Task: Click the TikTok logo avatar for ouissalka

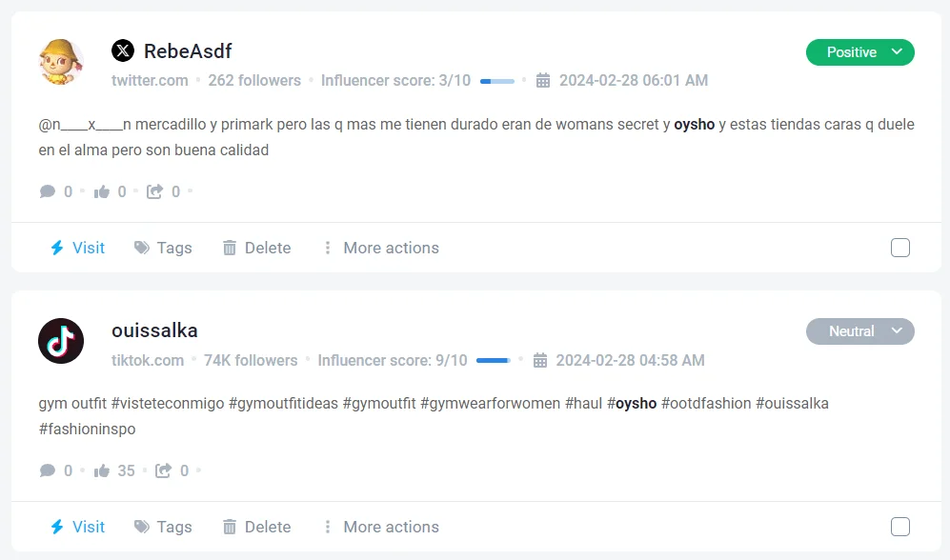Action: coord(61,341)
